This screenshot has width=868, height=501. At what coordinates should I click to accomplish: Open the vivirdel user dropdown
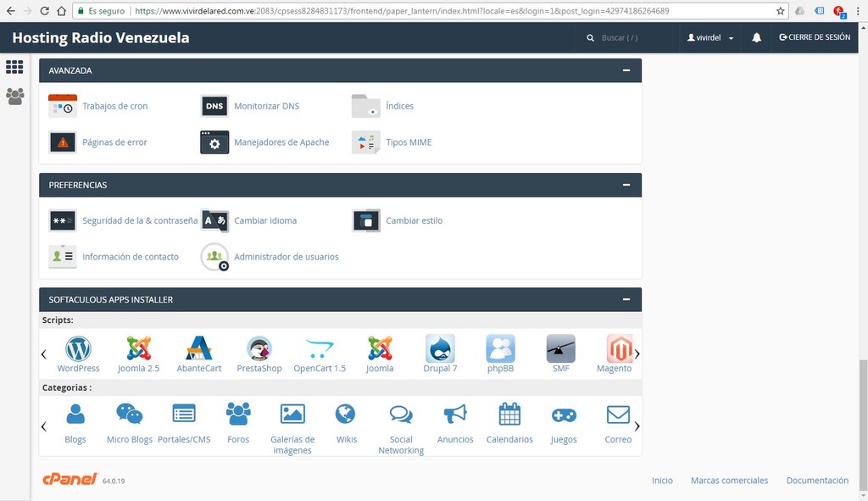[710, 37]
